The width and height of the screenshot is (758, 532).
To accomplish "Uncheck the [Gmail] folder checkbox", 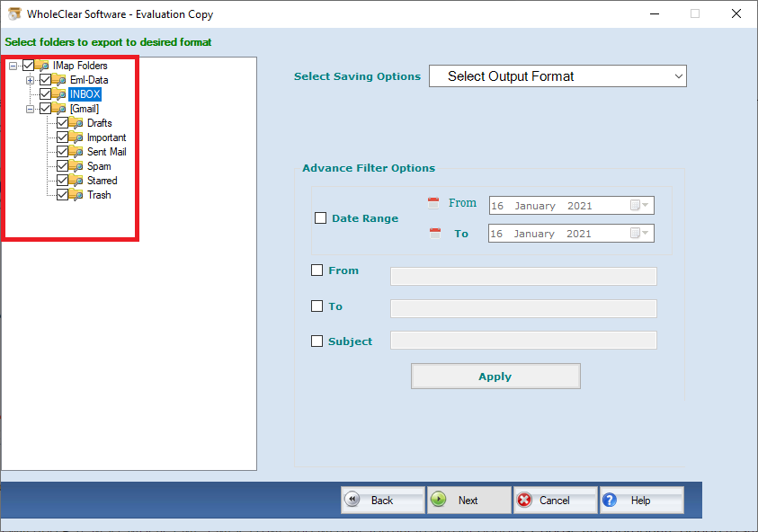I will pyautogui.click(x=46, y=109).
